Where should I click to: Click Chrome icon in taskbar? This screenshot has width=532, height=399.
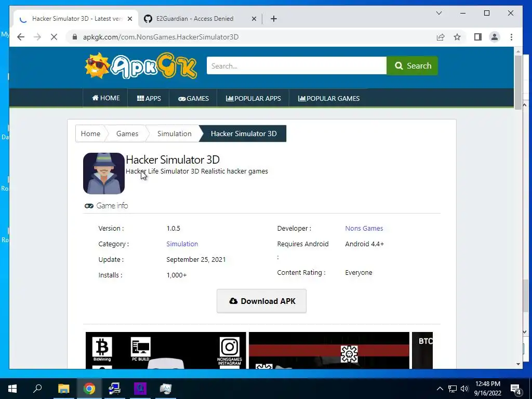tap(89, 389)
